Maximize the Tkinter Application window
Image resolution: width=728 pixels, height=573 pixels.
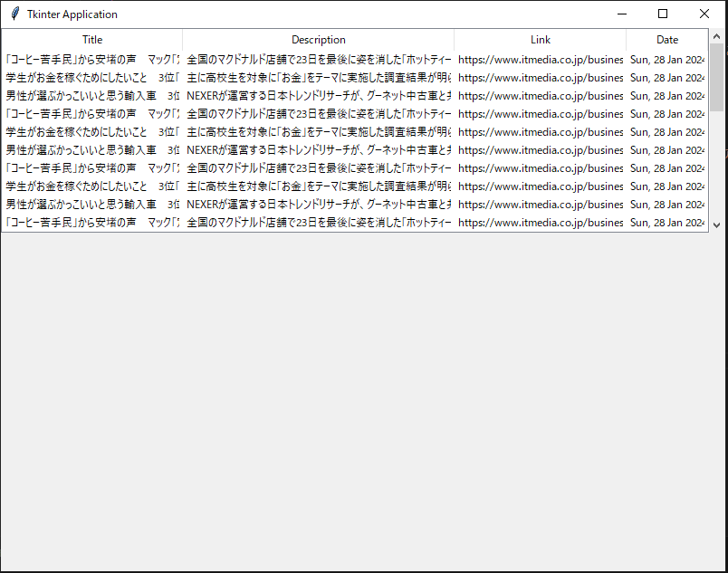(x=663, y=14)
